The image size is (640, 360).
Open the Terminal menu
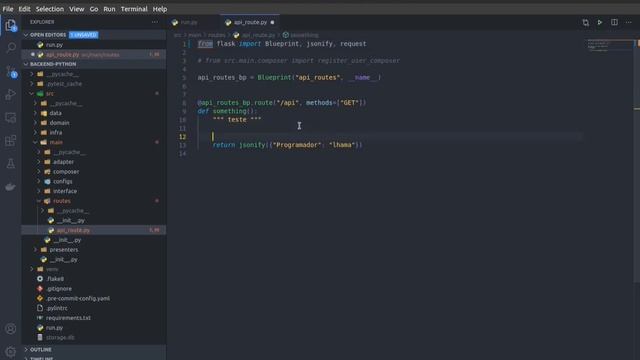(x=134, y=9)
